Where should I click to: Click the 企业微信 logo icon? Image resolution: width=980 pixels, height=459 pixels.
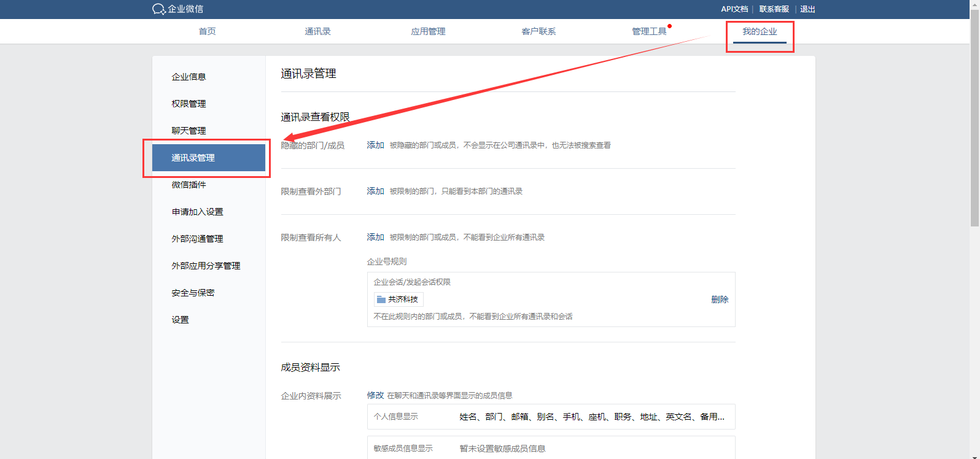[158, 9]
